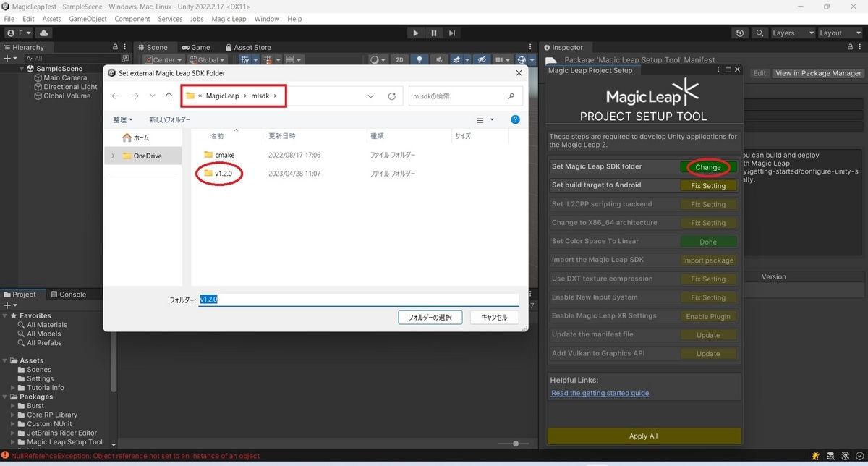The height and width of the screenshot is (466, 868).
Task: Open the Hierarchy panel options menu
Action: coord(126,47)
